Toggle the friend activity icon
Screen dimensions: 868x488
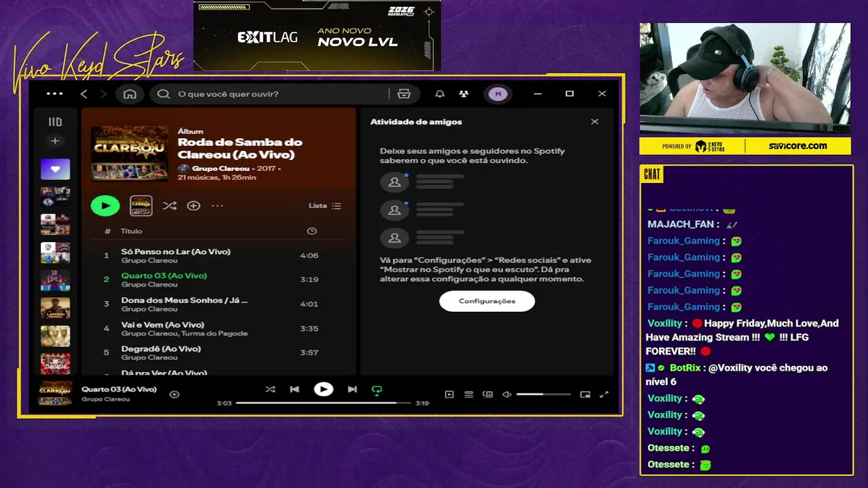tap(464, 94)
